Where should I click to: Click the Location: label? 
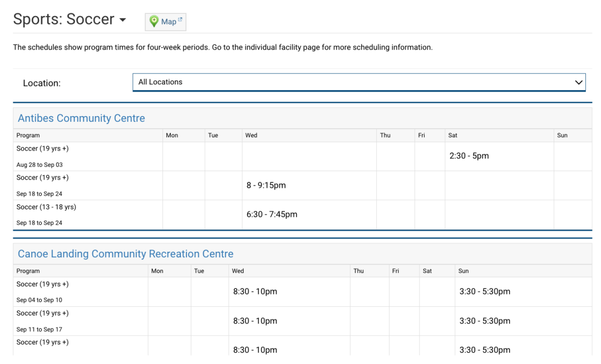42,83
